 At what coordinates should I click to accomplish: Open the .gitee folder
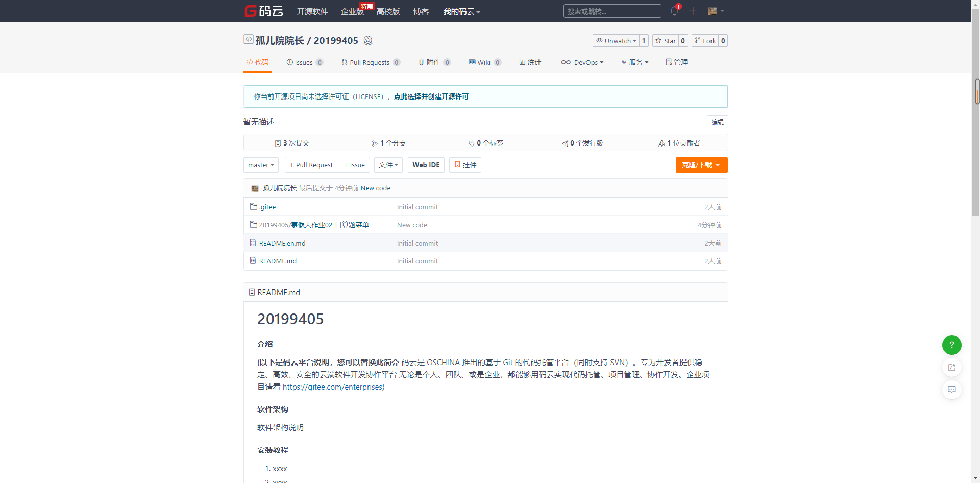pyautogui.click(x=267, y=207)
